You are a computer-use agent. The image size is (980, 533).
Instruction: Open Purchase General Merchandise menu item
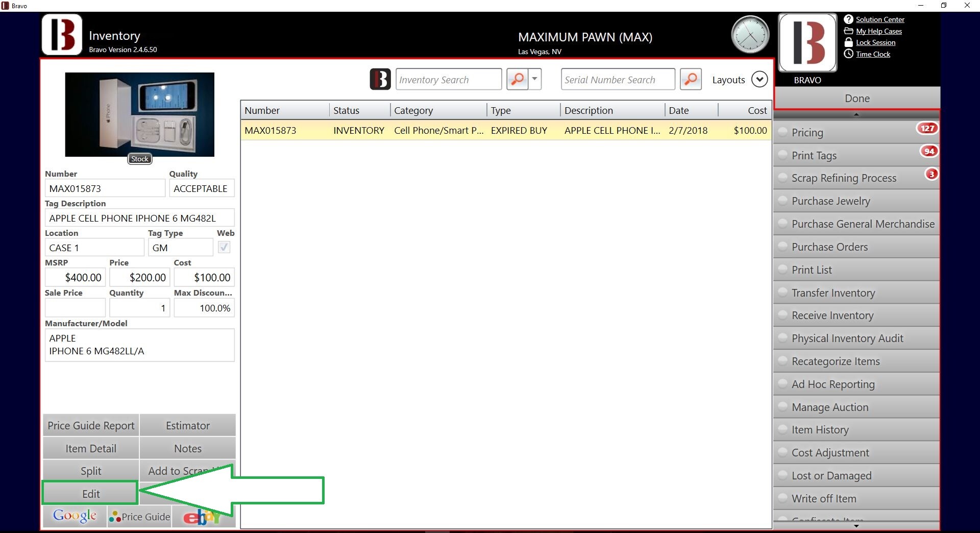click(856, 224)
